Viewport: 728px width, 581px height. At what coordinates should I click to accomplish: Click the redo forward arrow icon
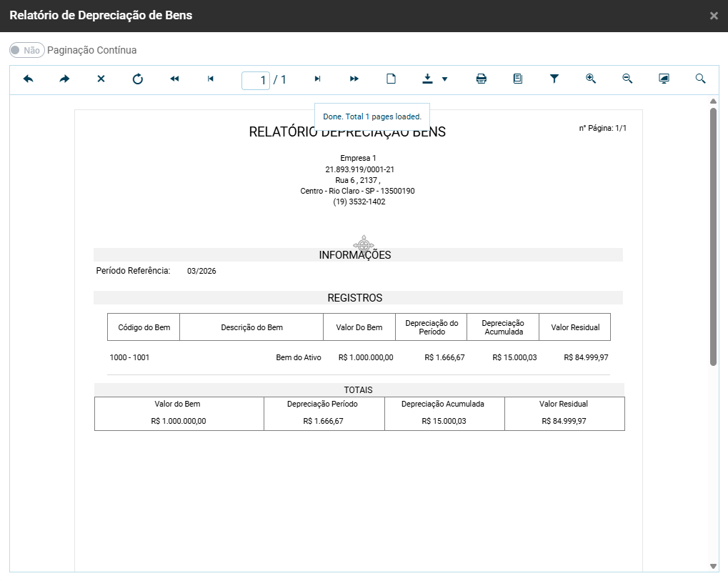64,79
